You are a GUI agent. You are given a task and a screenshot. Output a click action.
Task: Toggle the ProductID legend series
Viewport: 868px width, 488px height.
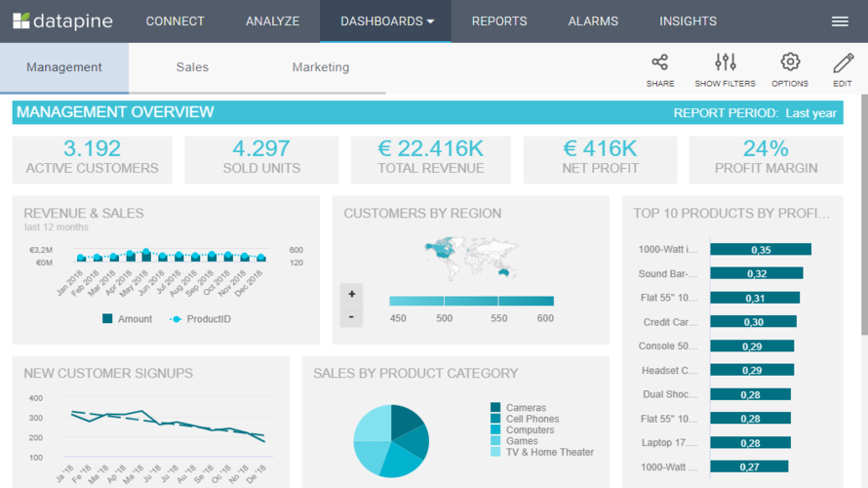click(200, 319)
